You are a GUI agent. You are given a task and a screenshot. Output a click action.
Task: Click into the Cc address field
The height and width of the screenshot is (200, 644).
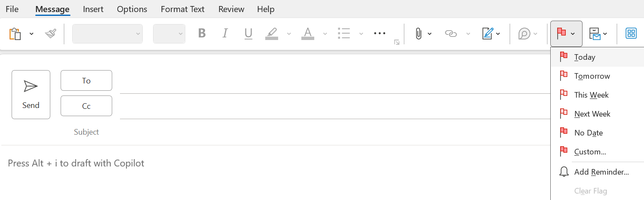tap(335, 107)
